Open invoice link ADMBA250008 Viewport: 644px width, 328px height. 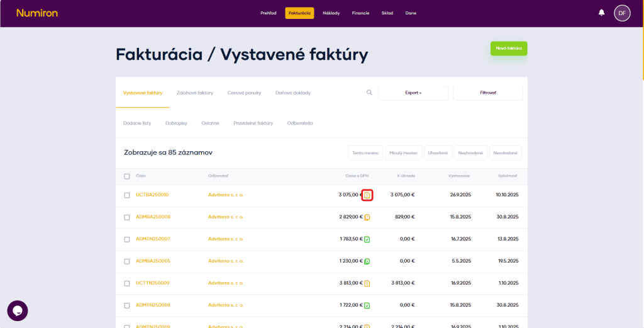click(x=153, y=217)
